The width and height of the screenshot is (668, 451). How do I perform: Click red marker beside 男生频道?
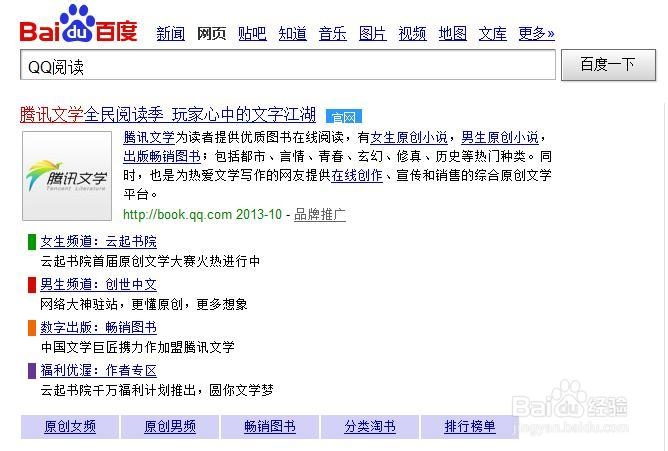coord(32,285)
